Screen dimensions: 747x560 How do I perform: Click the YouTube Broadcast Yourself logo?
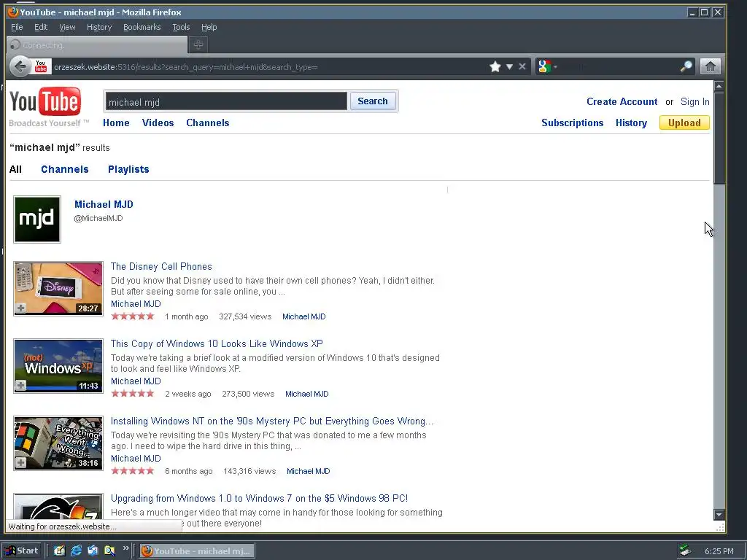[x=49, y=108]
